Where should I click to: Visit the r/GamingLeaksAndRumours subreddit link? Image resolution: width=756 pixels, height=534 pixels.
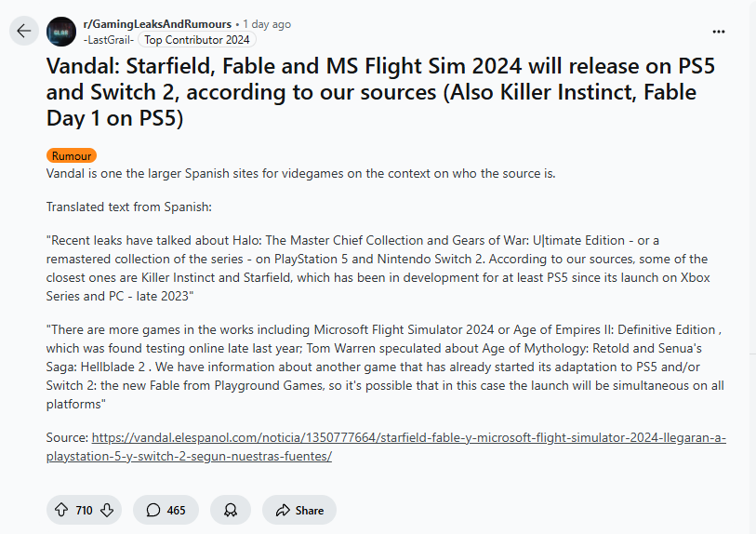(156, 24)
